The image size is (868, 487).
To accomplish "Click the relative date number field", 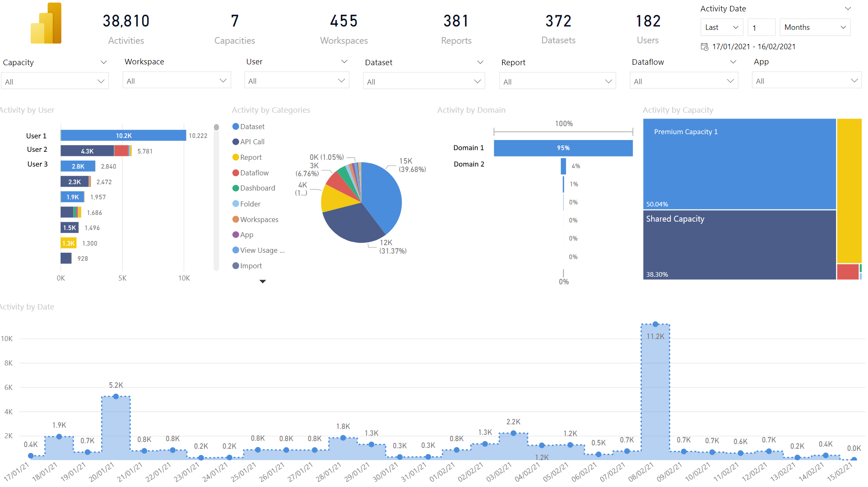I will tap(761, 28).
